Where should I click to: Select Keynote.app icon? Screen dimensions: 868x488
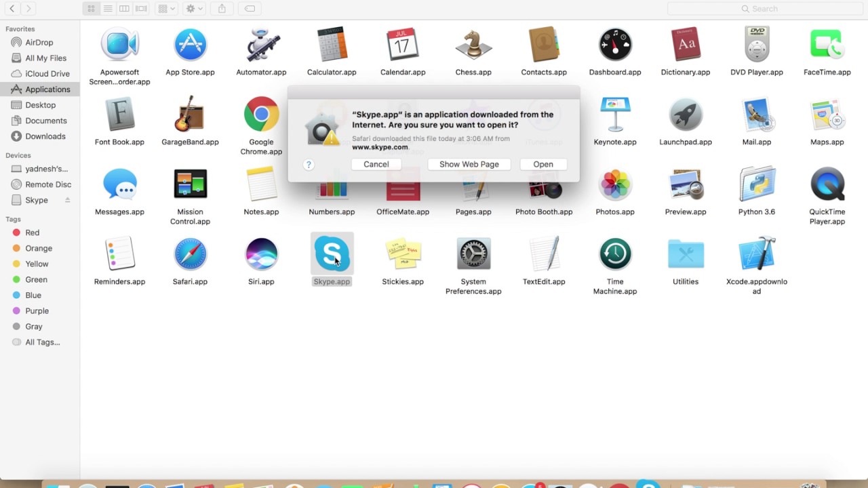pyautogui.click(x=615, y=115)
